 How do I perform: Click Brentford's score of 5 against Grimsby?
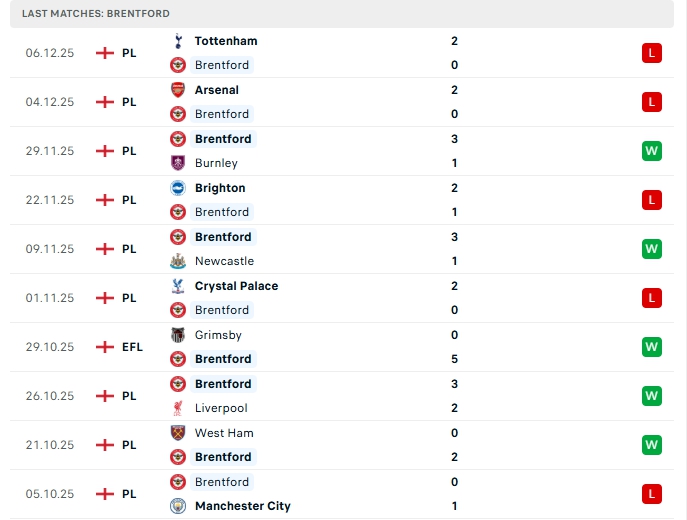(x=455, y=359)
